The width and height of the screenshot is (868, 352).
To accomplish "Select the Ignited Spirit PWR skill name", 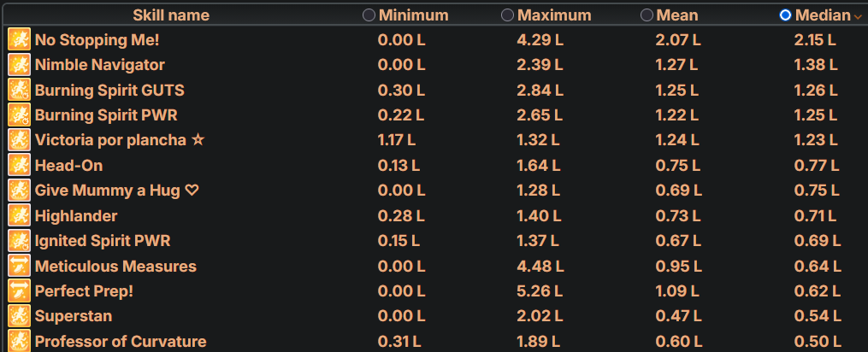I will point(103,241).
